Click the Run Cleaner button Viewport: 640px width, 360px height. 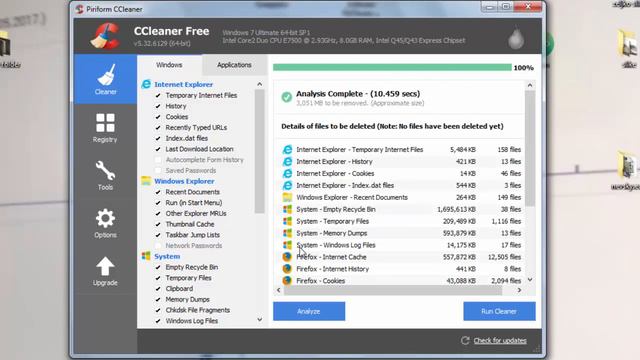499,311
